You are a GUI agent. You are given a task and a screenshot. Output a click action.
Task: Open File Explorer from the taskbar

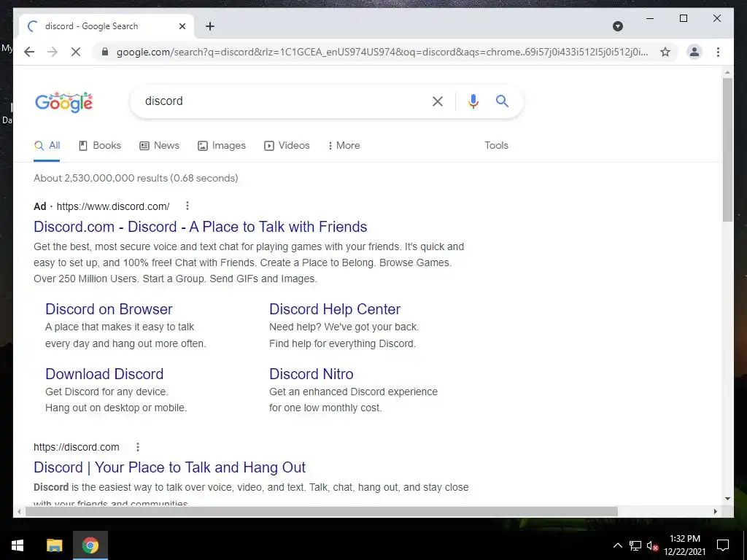pos(54,545)
